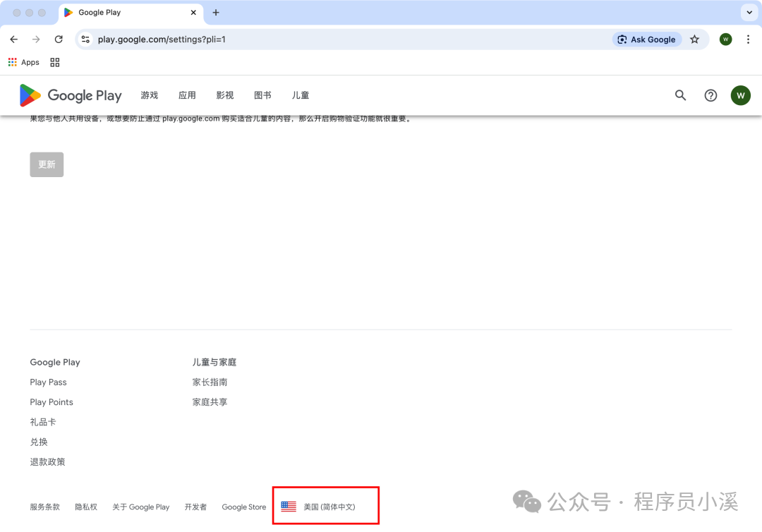The height and width of the screenshot is (532, 762).
Task: Open Chrome three-dot menu
Action: (x=748, y=40)
